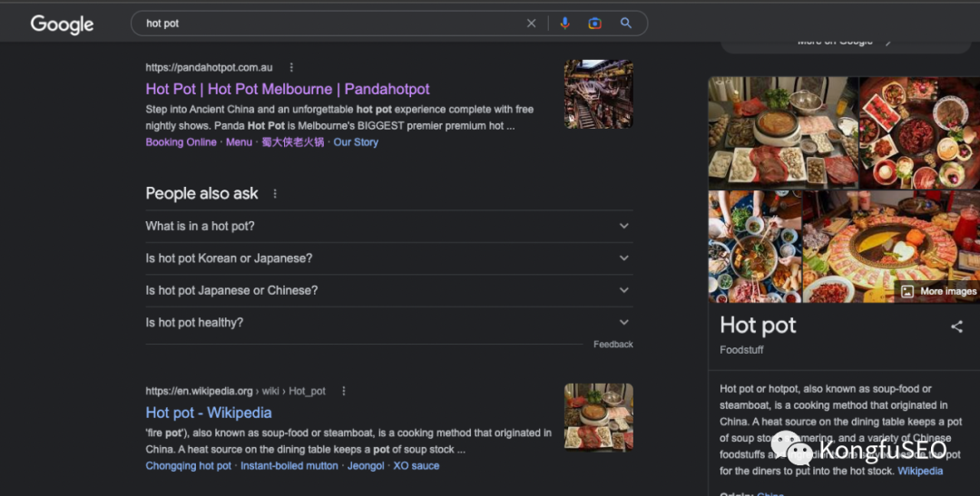Screen dimensions: 980x496
Task: Open top-left hot pot image in panel
Action: (783, 133)
